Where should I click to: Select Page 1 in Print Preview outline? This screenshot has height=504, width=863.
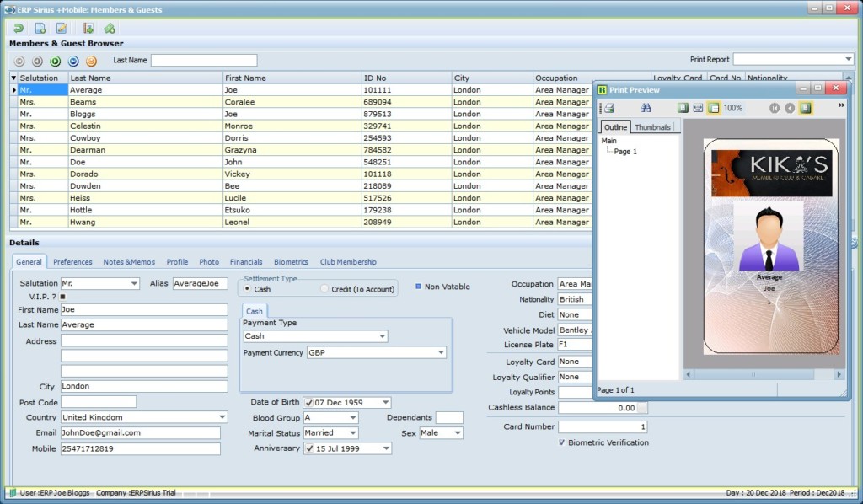[x=625, y=152]
